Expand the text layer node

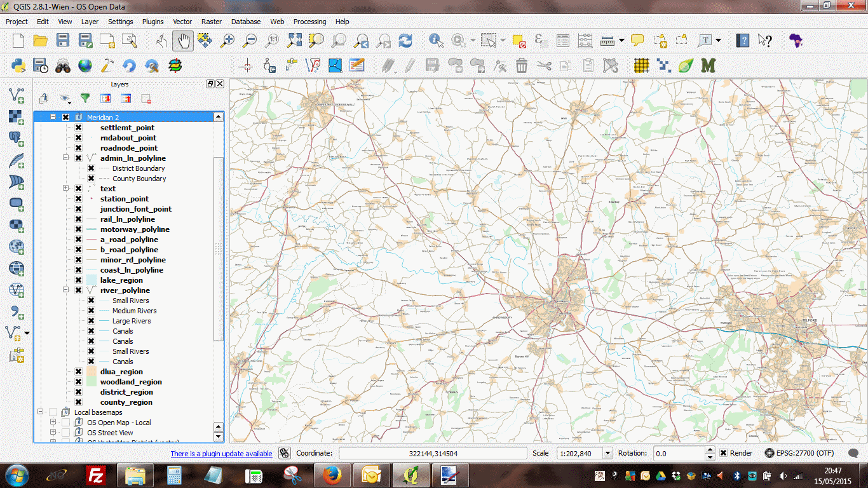(x=65, y=189)
